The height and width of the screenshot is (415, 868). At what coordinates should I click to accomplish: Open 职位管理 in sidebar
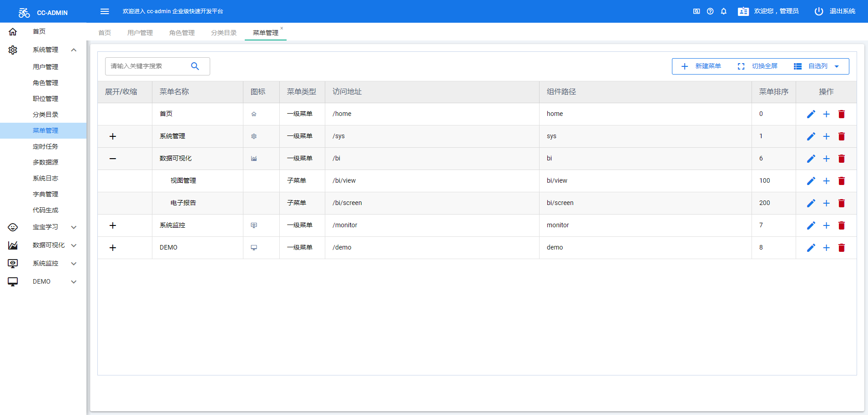[45, 99]
